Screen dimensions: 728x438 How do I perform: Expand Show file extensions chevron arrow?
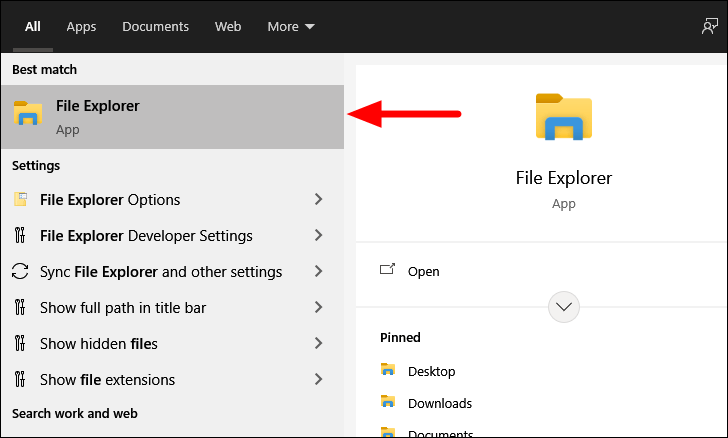pyautogui.click(x=318, y=379)
